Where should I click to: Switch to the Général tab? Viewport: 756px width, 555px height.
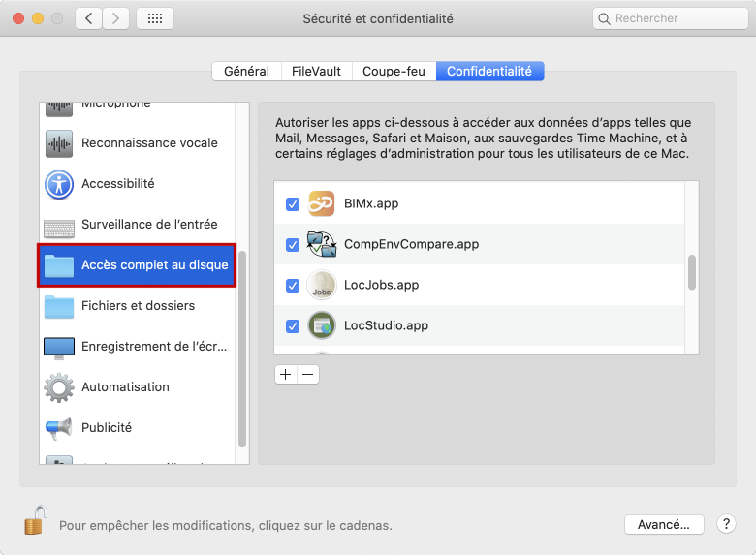coord(247,72)
